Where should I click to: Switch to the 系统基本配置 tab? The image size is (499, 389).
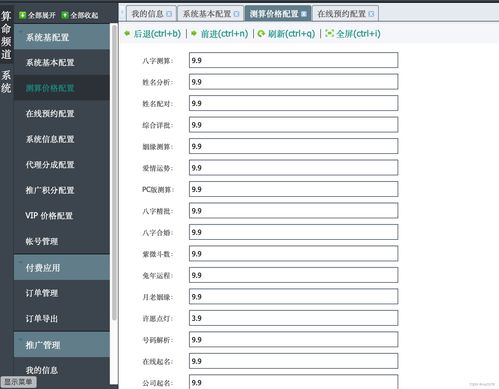point(210,14)
